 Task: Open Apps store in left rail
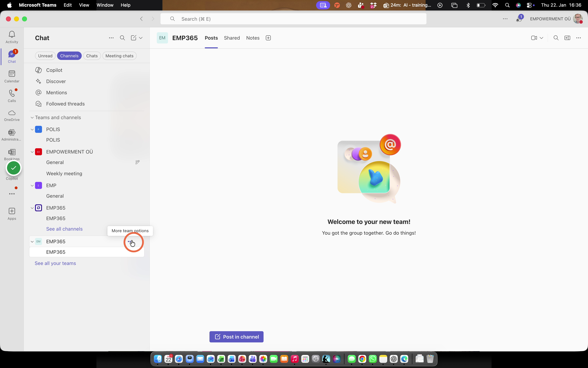12,214
